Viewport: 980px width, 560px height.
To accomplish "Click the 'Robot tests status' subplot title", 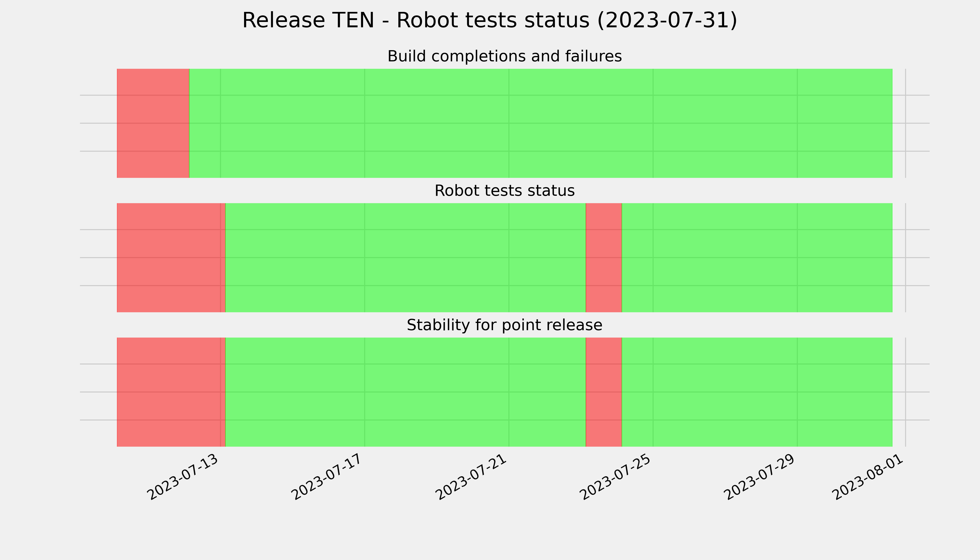I will click(x=504, y=191).
